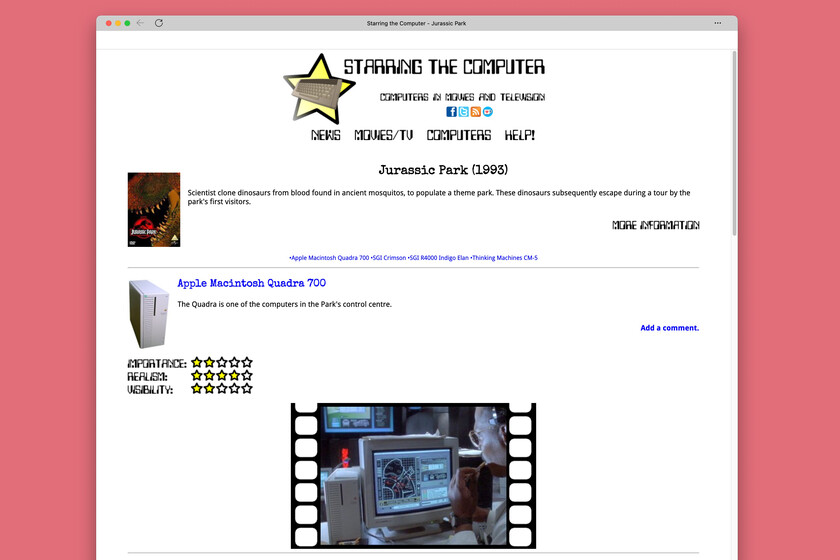Click the blue round icon after RSS
The image size is (840, 560).
[488, 111]
